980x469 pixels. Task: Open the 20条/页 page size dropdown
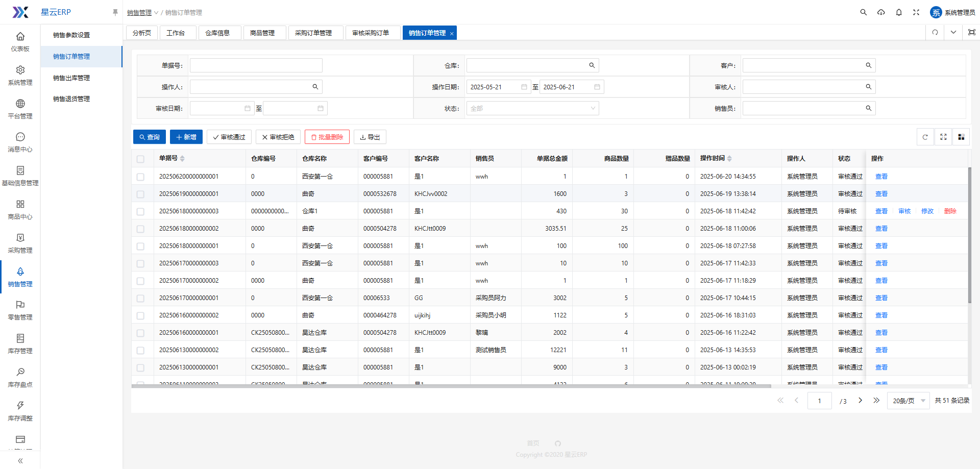[x=908, y=401]
